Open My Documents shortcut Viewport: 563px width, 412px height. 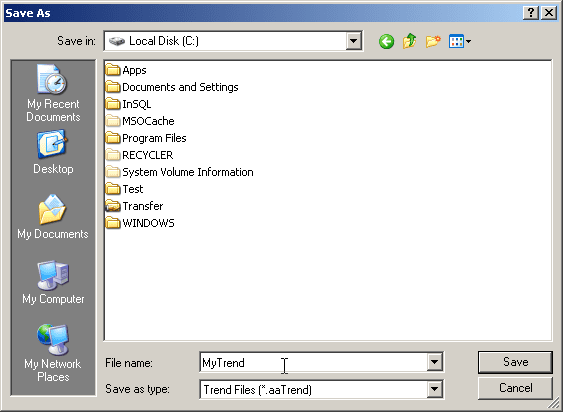click(53, 217)
